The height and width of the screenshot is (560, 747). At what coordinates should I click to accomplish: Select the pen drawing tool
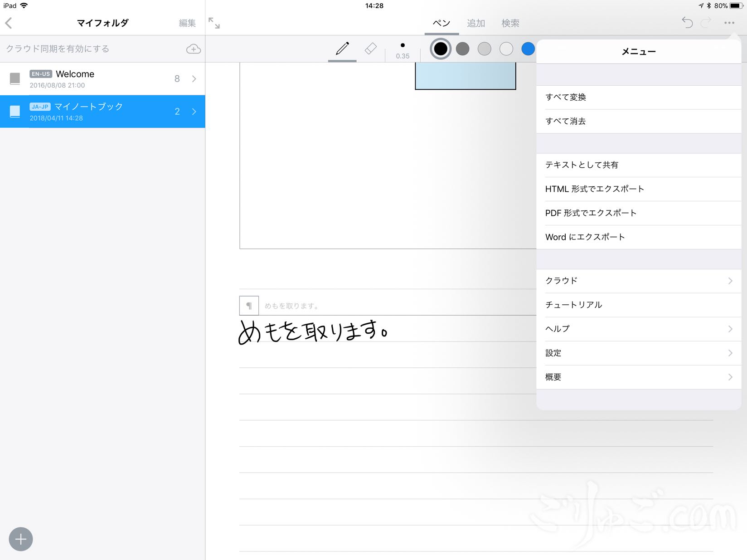click(x=342, y=49)
